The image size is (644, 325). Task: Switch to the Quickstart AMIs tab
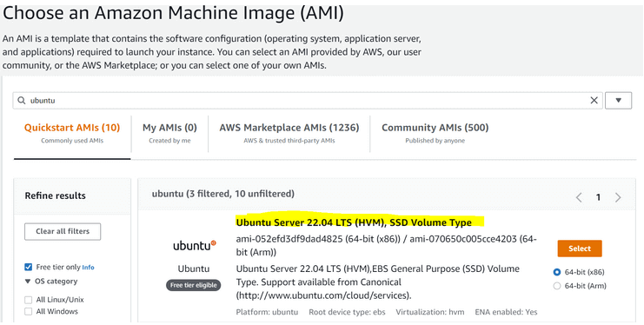tap(72, 133)
